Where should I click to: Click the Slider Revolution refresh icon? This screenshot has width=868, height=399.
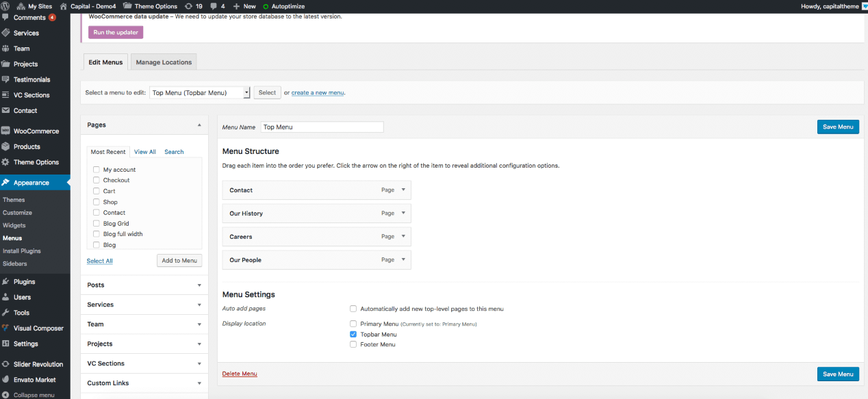pos(5,364)
